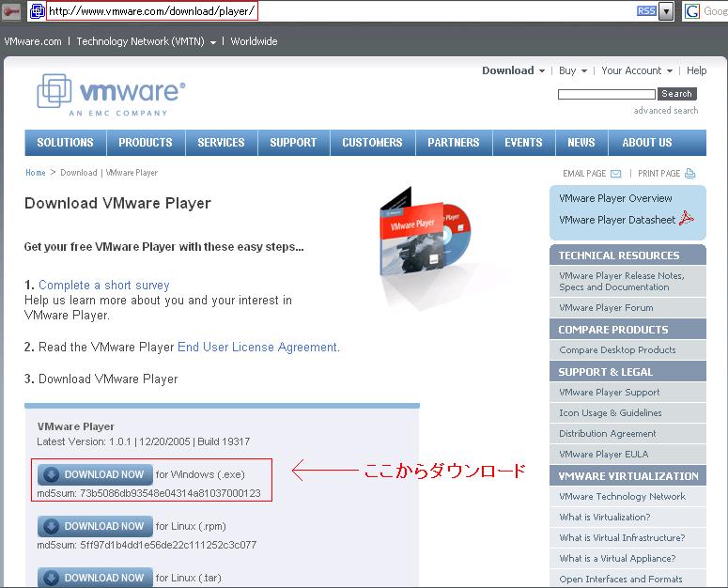
Task: Open the PRODUCTS tab
Action: 146,143
